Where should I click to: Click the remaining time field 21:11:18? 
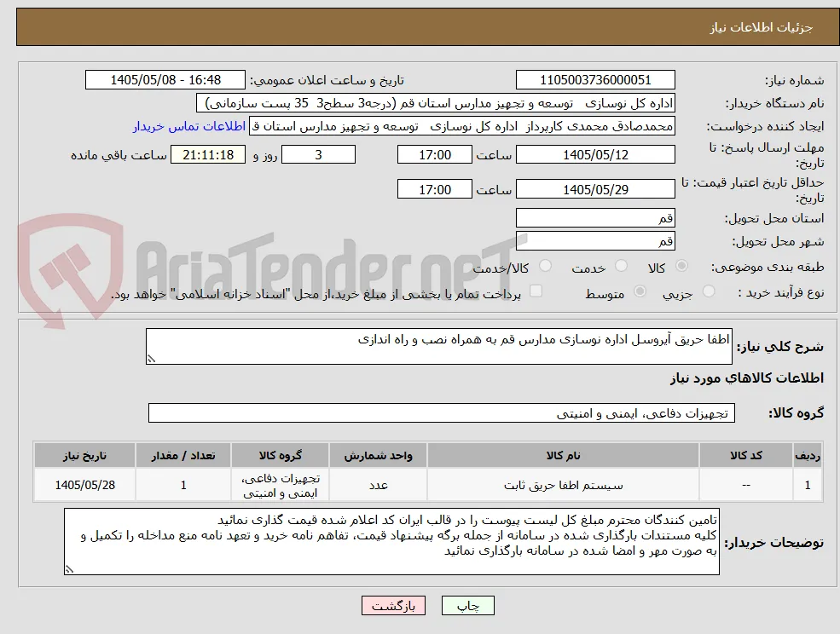(208, 155)
